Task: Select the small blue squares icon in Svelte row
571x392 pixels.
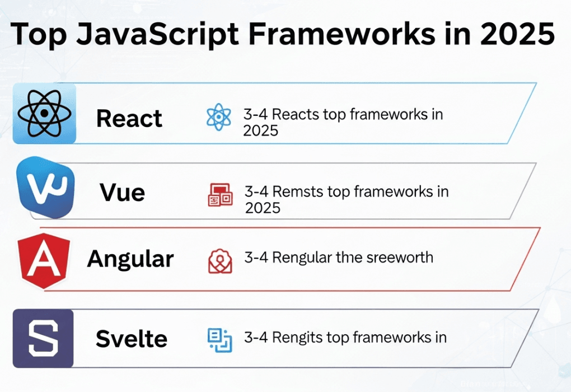Action: 219,339
